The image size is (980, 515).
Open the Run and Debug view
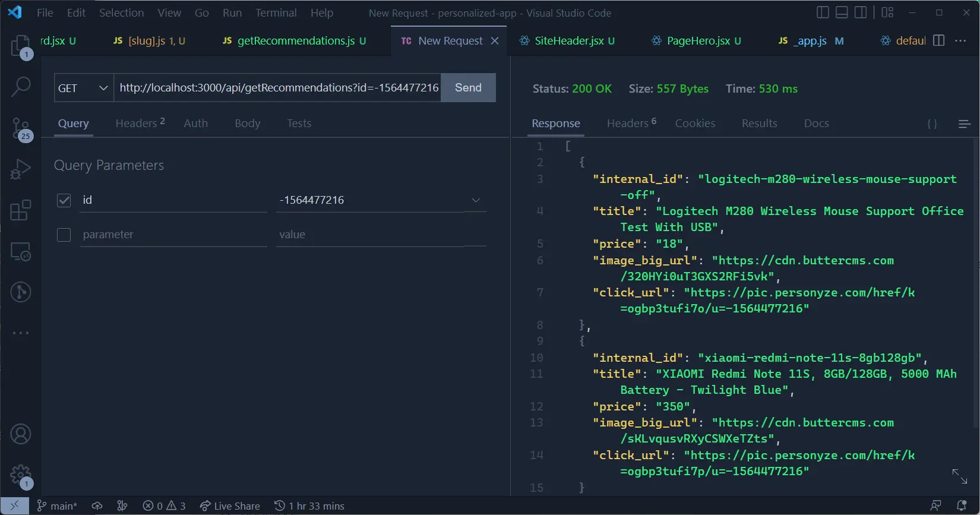(21, 169)
